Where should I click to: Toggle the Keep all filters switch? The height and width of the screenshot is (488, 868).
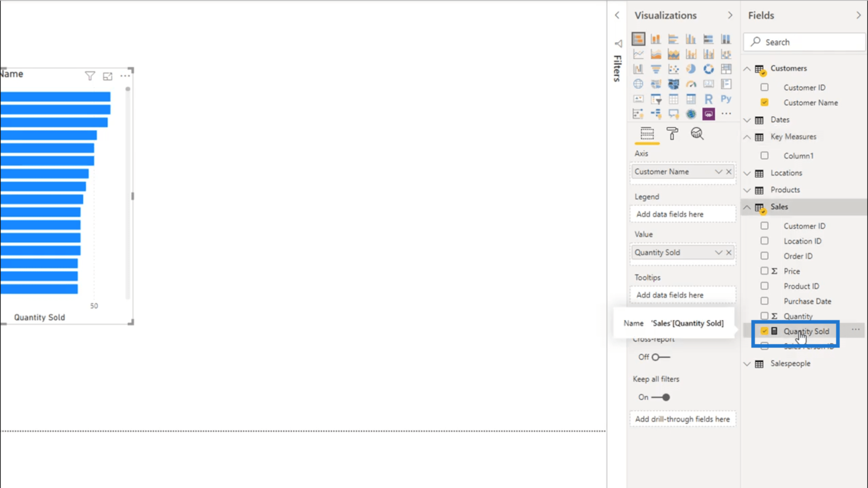click(x=661, y=397)
